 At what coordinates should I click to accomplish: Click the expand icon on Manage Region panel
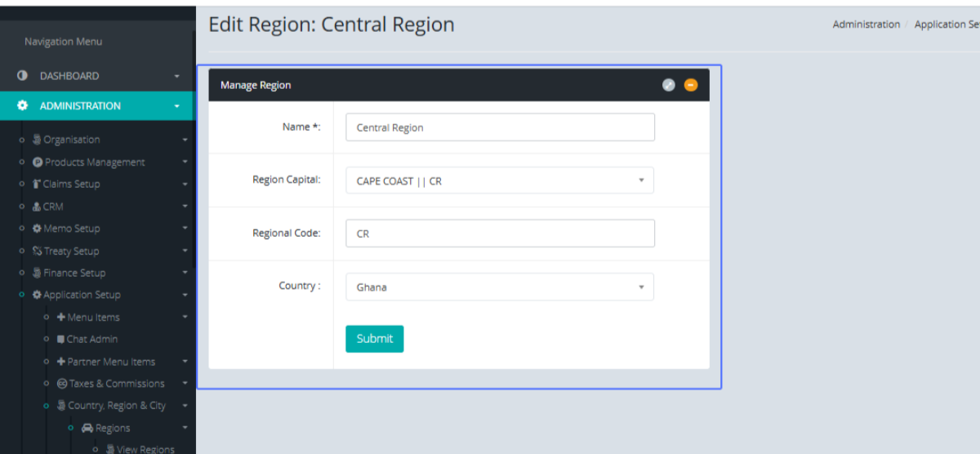point(669,85)
